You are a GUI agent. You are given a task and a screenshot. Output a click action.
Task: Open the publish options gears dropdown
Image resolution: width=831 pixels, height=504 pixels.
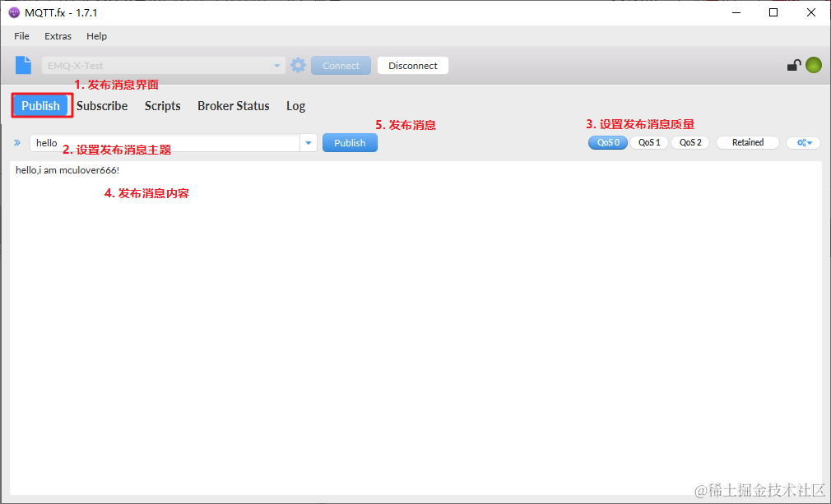point(804,142)
